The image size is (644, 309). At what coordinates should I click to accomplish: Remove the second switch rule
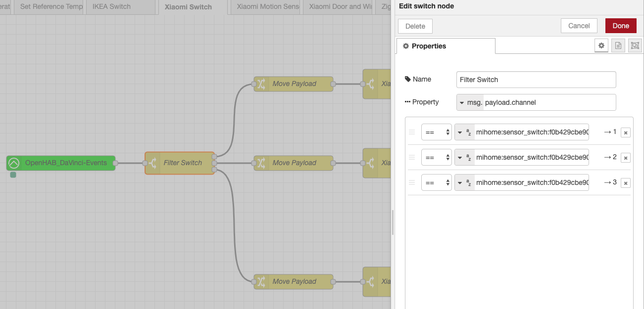[x=626, y=158]
